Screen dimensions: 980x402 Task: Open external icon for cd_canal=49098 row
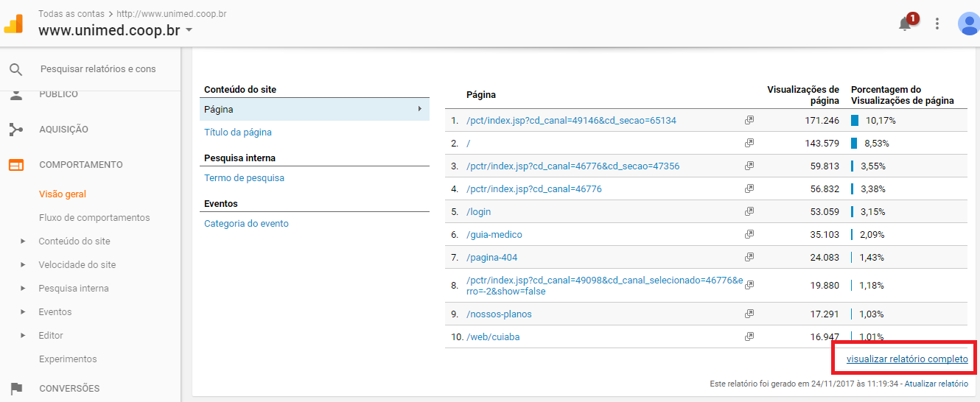coord(749,285)
